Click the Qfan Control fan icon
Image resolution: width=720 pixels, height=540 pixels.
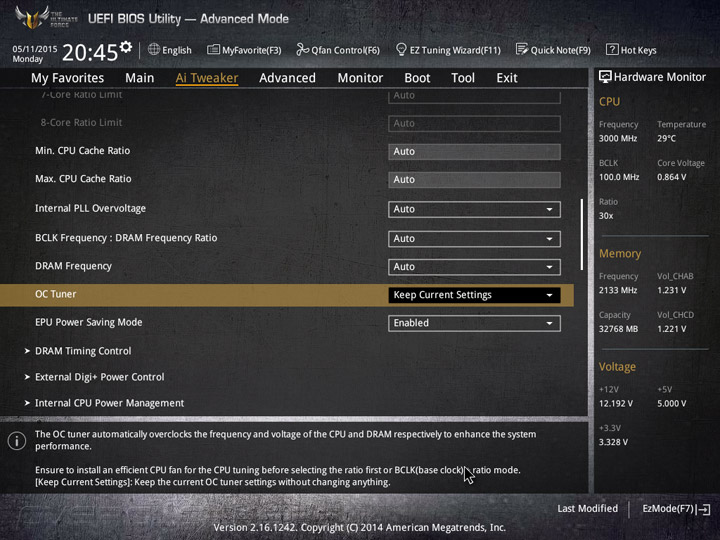tap(302, 50)
